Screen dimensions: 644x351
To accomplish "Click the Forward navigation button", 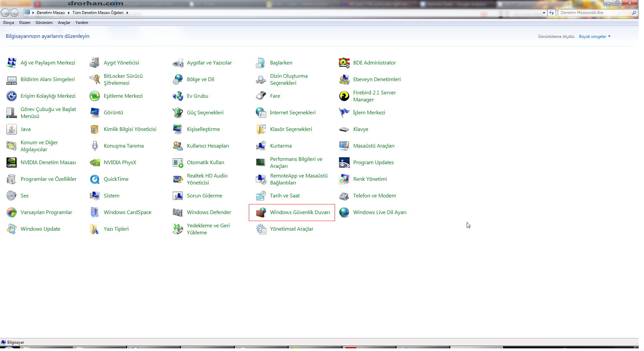I will (x=14, y=13).
